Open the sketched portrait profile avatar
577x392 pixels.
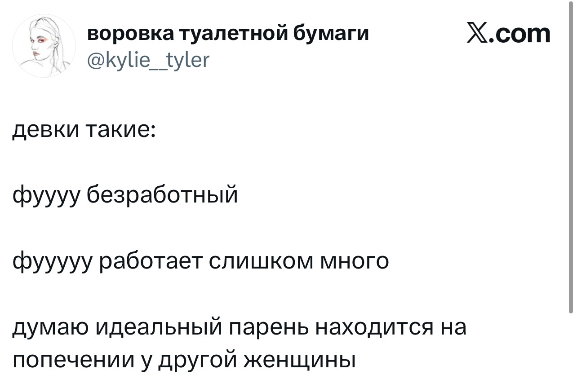coord(44,46)
